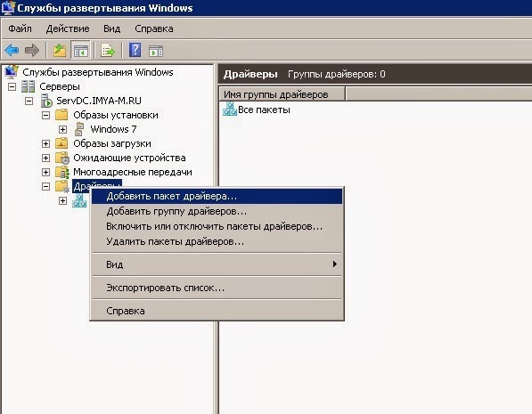The height and width of the screenshot is (414, 532).
Task: Toggle the Show/Hide console tree icon
Action: click(80, 51)
